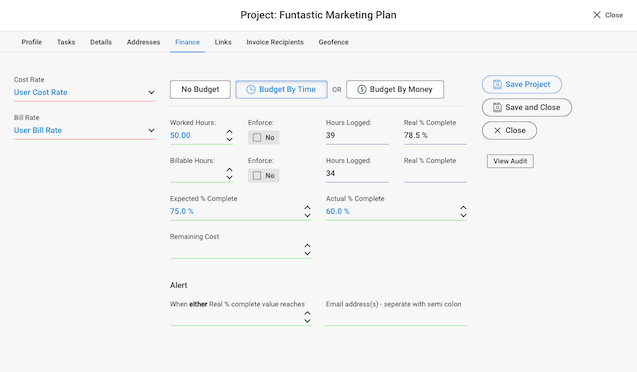The width and height of the screenshot is (637, 372).
Task: Raise Actual % Complete using up arrow
Action: [x=464, y=208]
